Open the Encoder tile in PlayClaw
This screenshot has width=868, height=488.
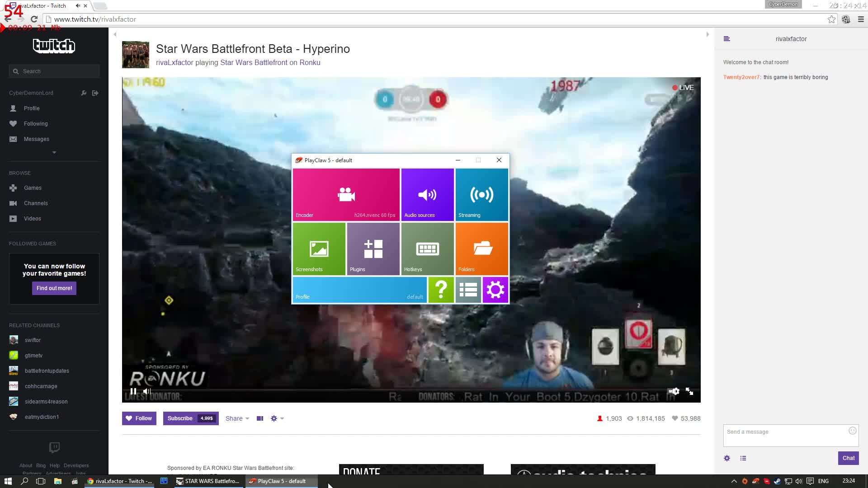pyautogui.click(x=346, y=195)
